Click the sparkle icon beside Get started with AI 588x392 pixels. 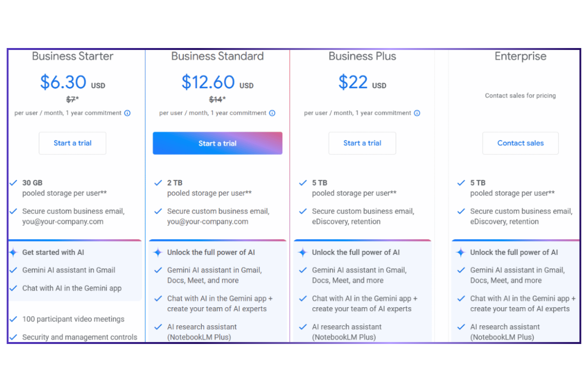click(x=13, y=252)
